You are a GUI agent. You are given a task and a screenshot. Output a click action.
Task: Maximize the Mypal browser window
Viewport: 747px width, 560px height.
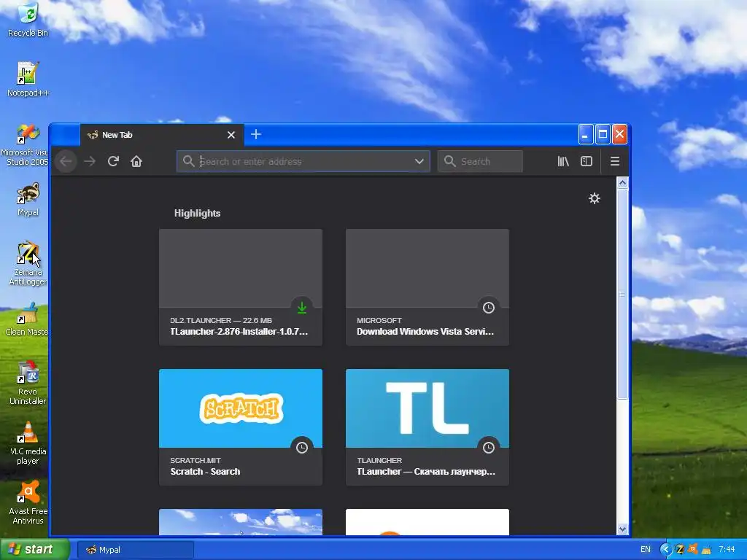[603, 134]
